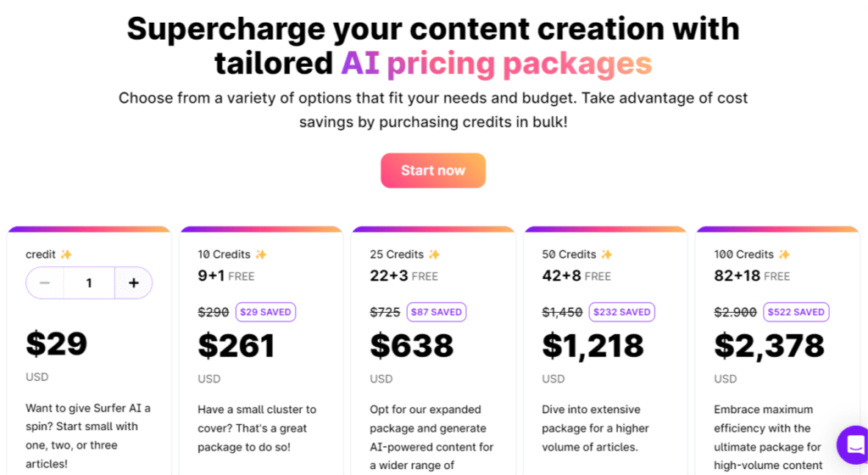This screenshot has width=868, height=475.
Task: Click the $87 SAVED badge
Action: (x=437, y=311)
